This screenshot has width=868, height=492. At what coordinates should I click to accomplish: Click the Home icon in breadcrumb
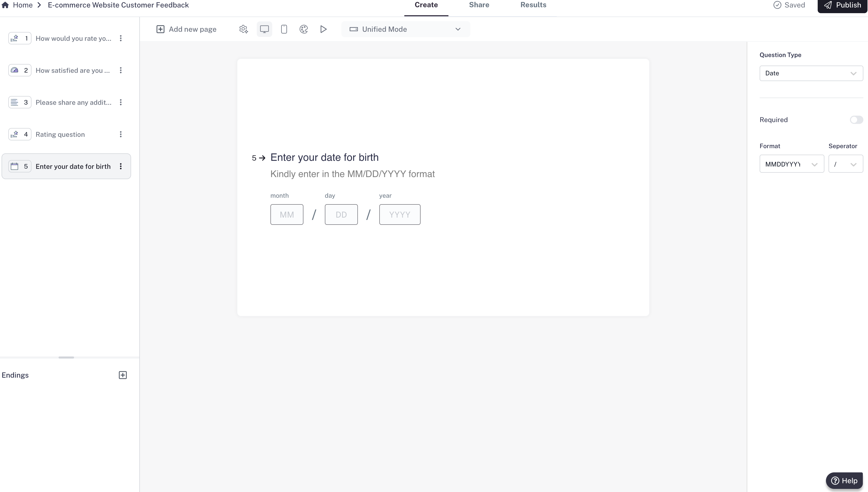pos(5,5)
